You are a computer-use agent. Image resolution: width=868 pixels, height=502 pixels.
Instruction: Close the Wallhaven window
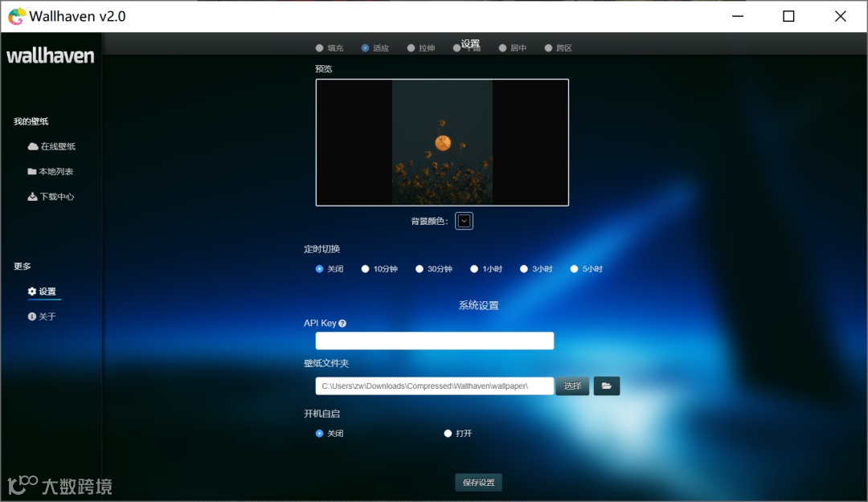[841, 16]
